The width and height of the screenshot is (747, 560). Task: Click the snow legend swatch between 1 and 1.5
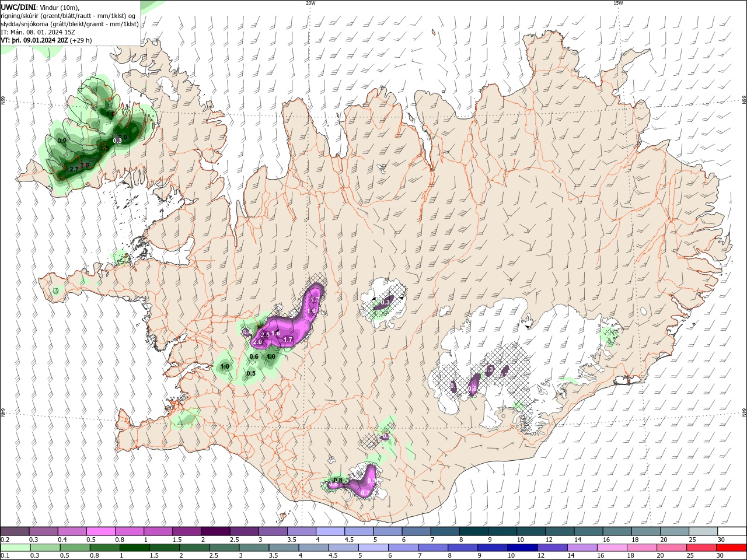158,531
